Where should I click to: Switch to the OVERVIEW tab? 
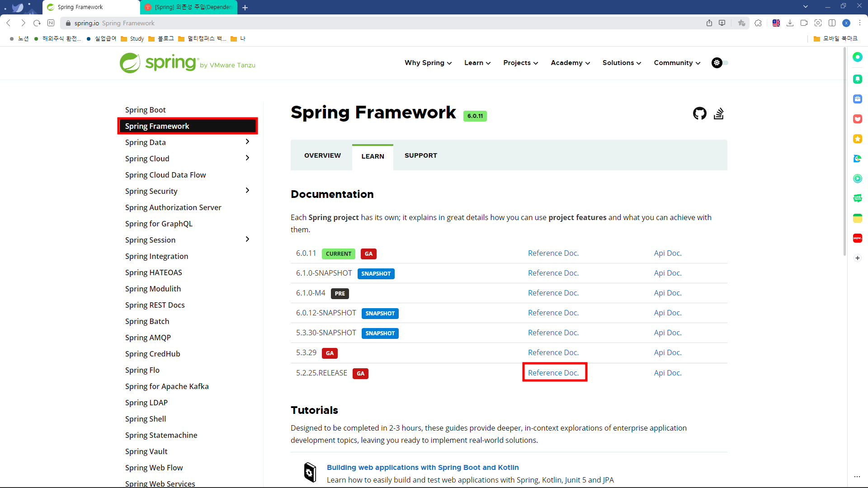[322, 155]
